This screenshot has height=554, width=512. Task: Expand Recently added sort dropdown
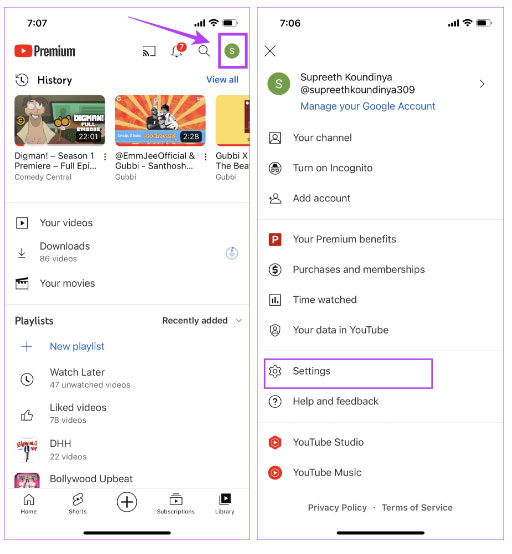pos(202,321)
